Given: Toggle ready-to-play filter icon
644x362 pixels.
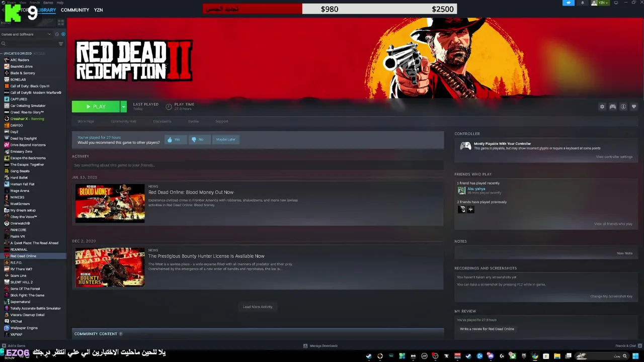Looking at the screenshot, I should point(63,34).
